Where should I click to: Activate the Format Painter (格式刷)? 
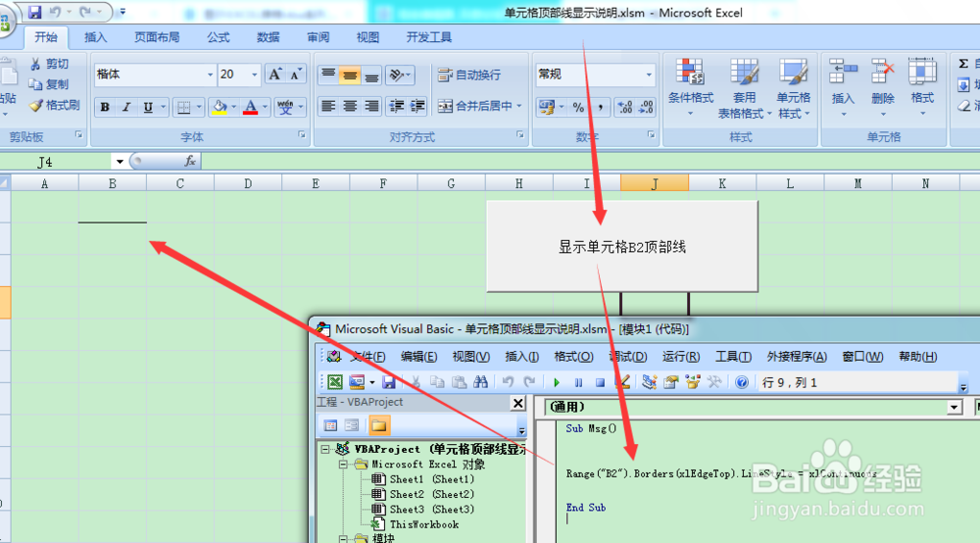coord(54,105)
